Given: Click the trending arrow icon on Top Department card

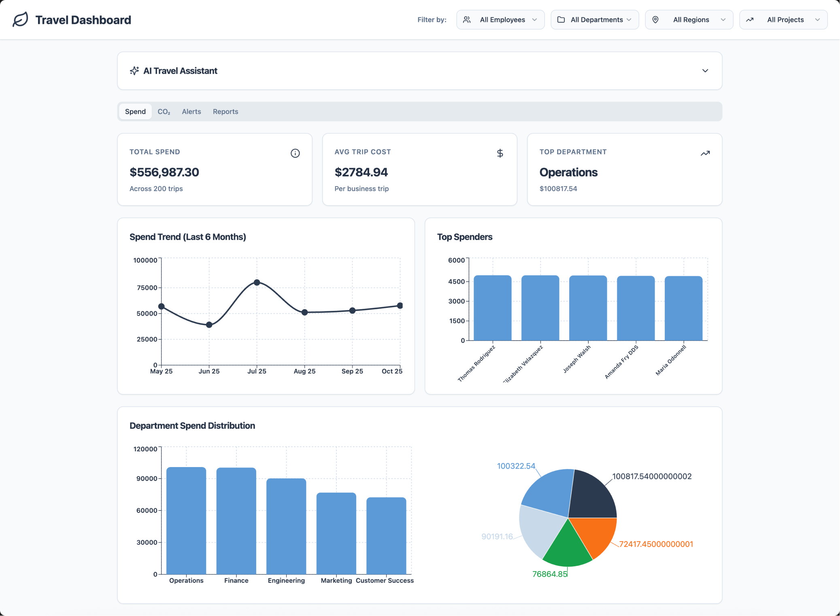Looking at the screenshot, I should point(705,153).
